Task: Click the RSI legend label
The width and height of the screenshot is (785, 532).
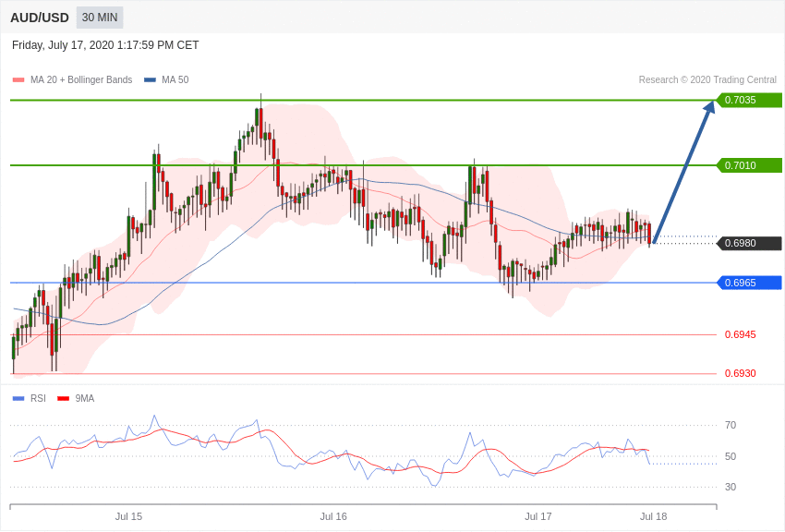Action: pos(38,398)
